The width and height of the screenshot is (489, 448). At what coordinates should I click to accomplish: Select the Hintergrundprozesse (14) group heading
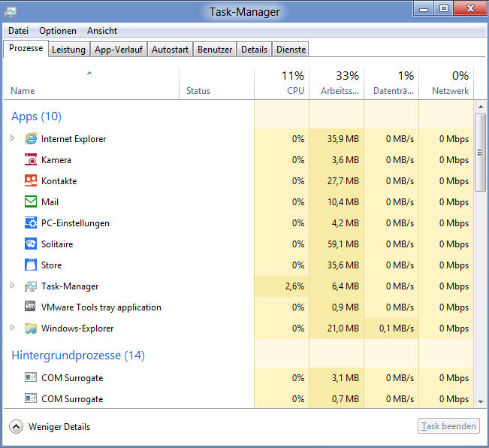coord(78,356)
